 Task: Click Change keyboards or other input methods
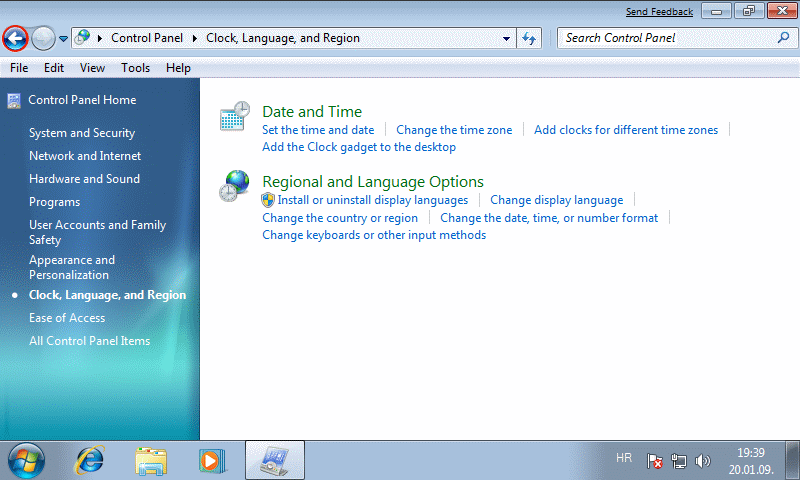(x=374, y=235)
